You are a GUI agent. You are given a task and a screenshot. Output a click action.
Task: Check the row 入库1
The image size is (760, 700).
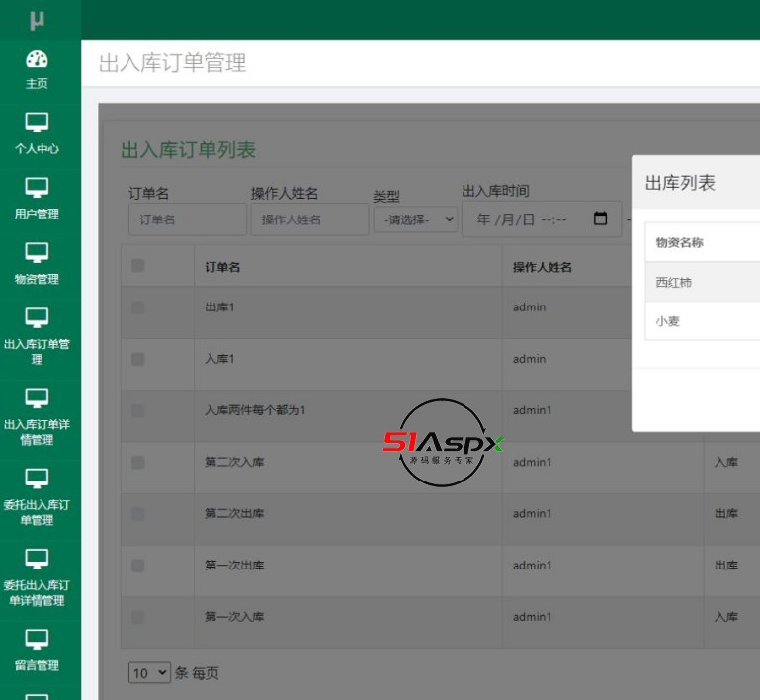tap(137, 359)
